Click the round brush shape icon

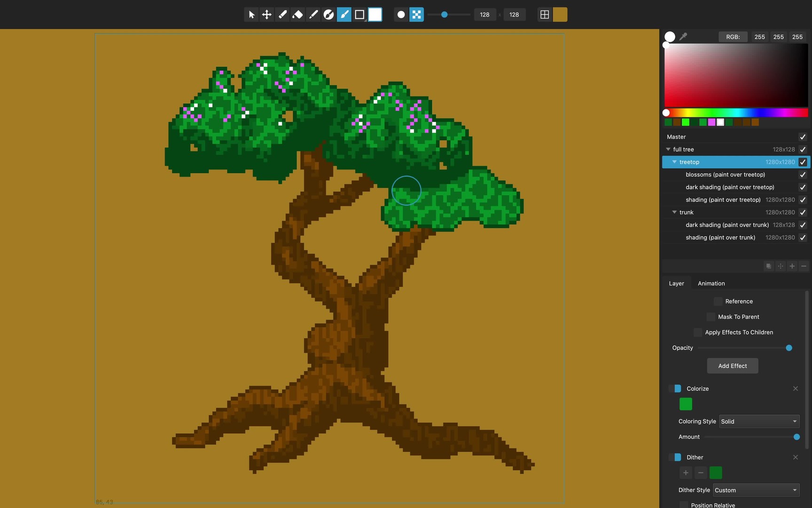[x=401, y=15]
